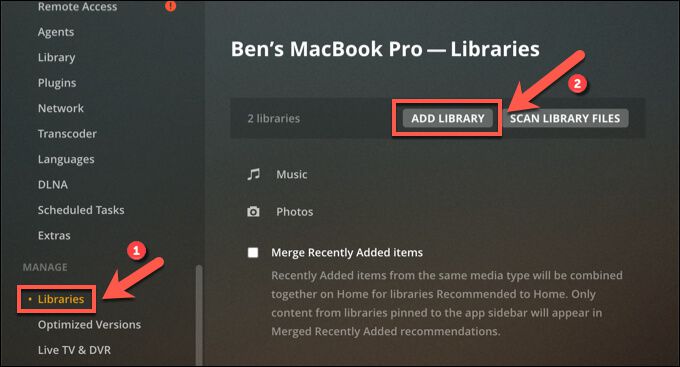Click the Photos camera icon
The image size is (680, 367).
253,212
